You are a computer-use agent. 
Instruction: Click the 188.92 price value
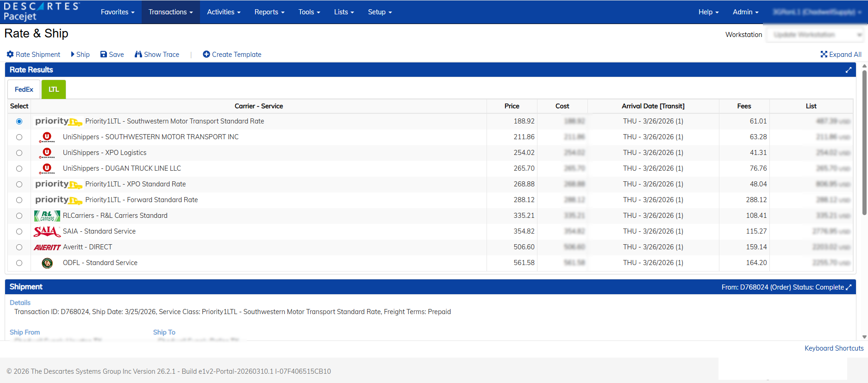point(524,121)
